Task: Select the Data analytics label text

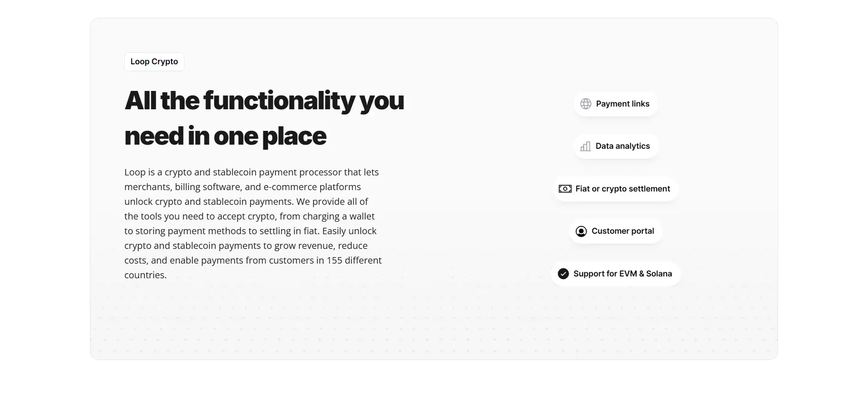Action: click(x=623, y=146)
